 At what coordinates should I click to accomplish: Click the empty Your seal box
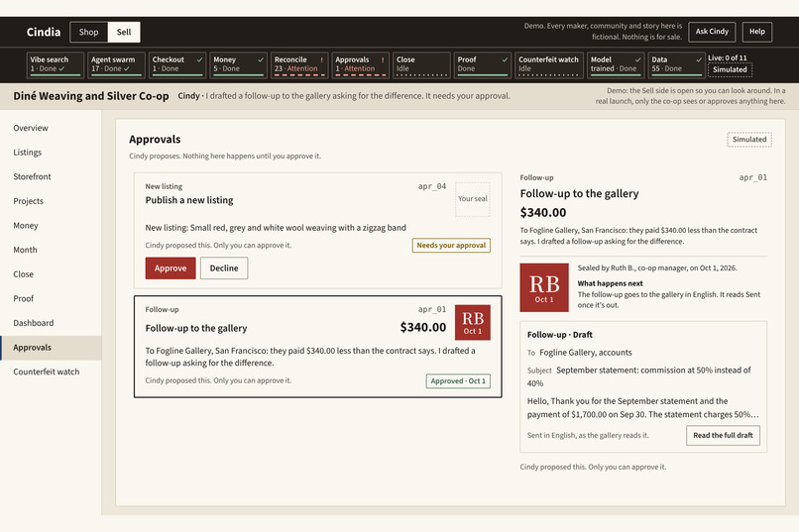coord(473,199)
